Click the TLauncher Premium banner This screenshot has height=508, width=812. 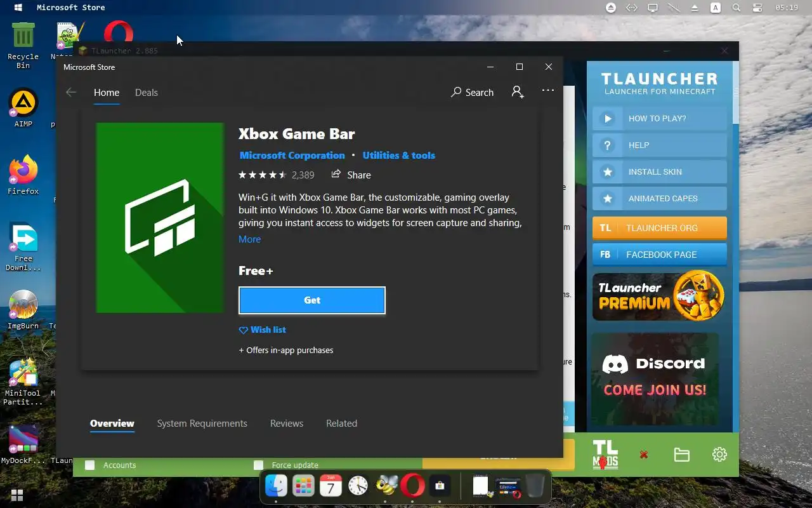click(660, 297)
